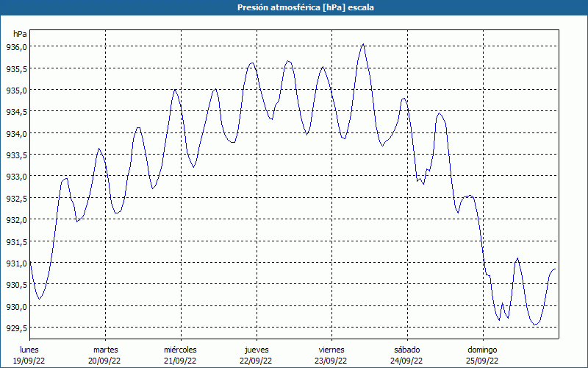
Task: Click the date 25/09/22
Action: (482, 361)
